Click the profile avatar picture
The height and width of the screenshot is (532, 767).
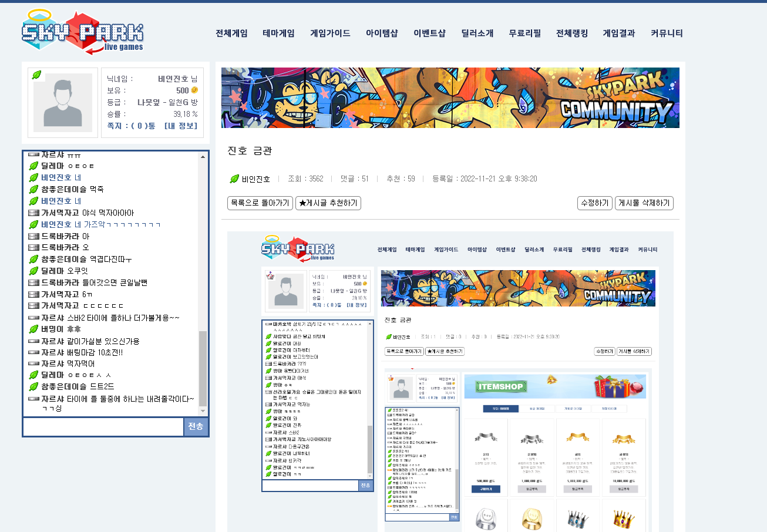click(x=62, y=103)
